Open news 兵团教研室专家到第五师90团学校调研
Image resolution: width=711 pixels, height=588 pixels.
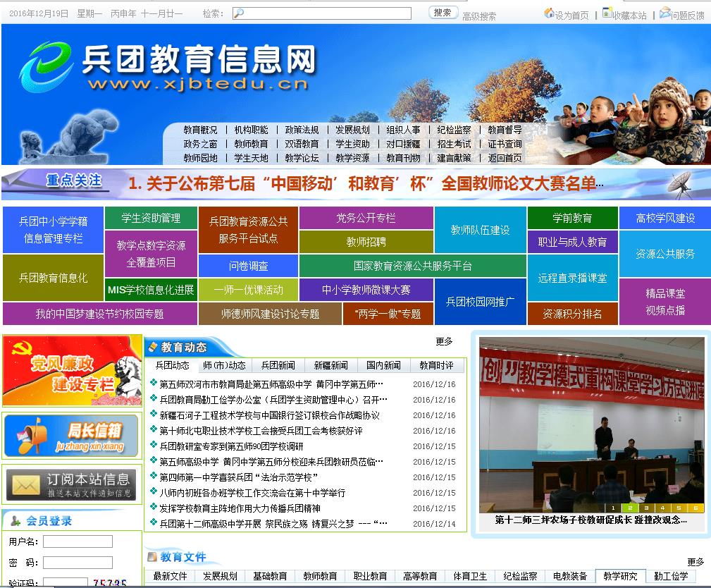point(231,446)
